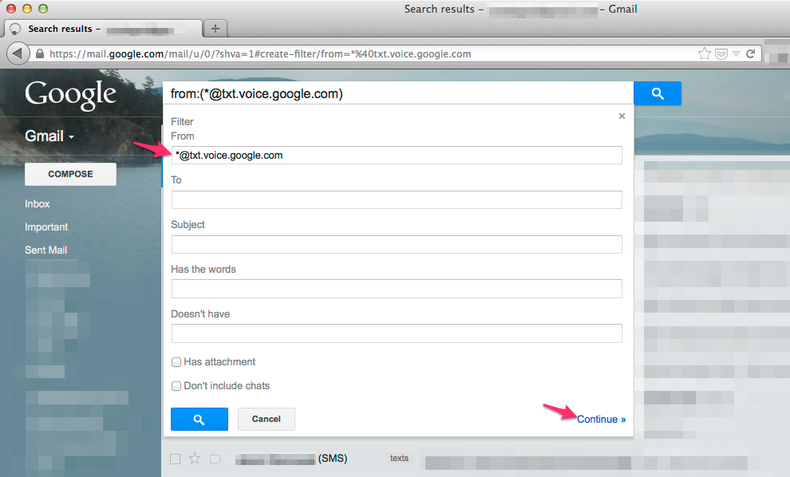Viewport: 790px width, 477px height.
Task: Open a new tab with plus button
Action: coord(216,28)
